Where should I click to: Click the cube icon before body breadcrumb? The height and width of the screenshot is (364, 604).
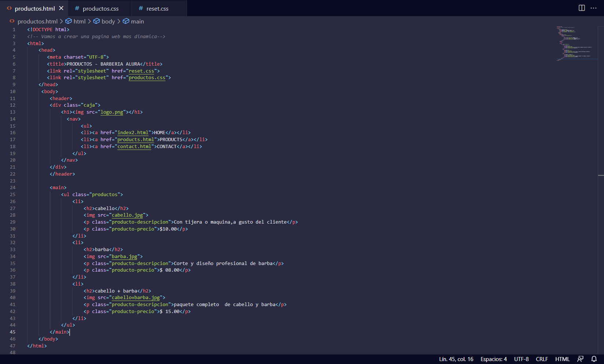(96, 21)
